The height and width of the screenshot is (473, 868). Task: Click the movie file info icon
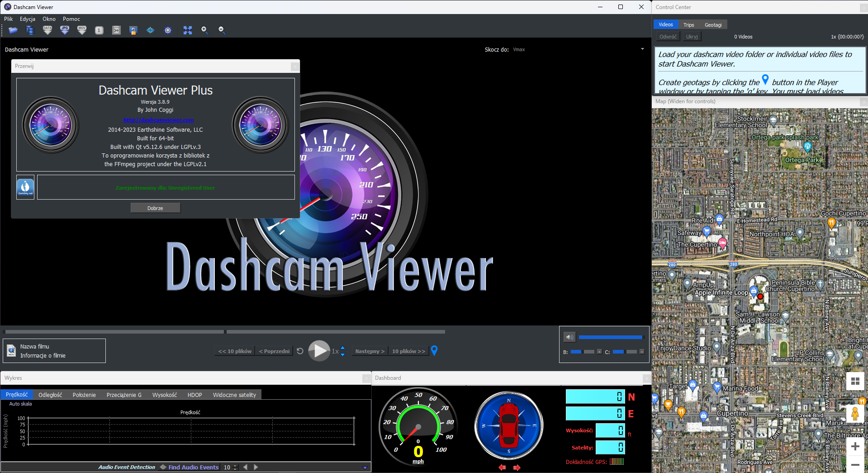[11, 351]
